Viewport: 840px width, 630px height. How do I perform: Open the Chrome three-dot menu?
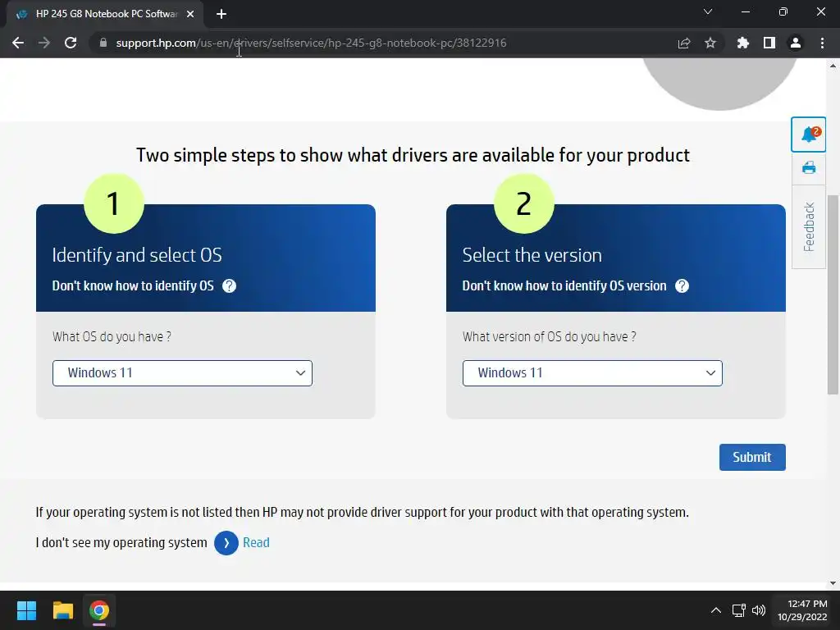(x=822, y=43)
